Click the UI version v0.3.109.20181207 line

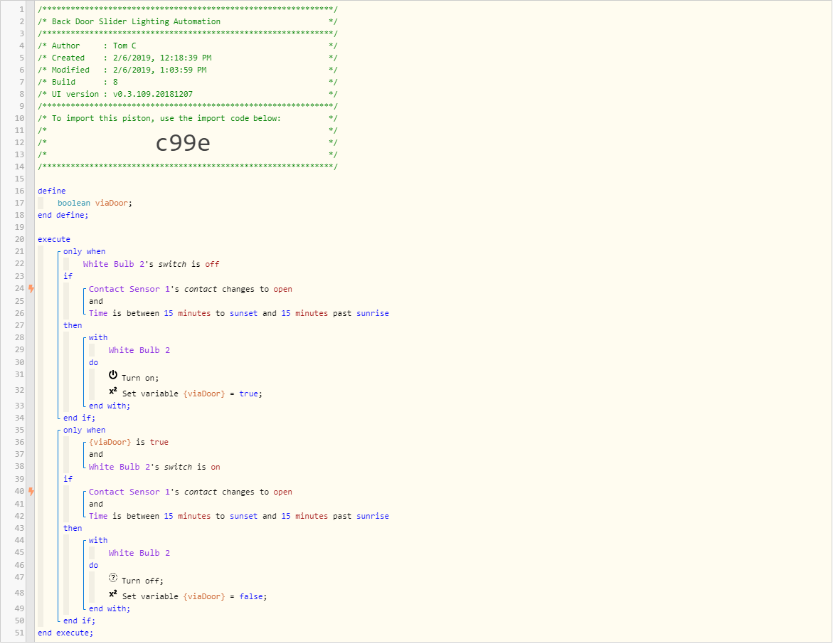(x=188, y=94)
